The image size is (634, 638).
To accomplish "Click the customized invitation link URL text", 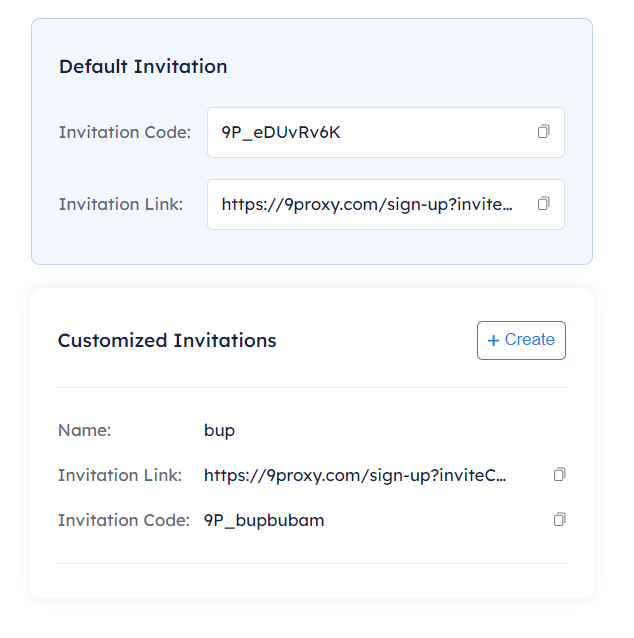I will 355,475.
